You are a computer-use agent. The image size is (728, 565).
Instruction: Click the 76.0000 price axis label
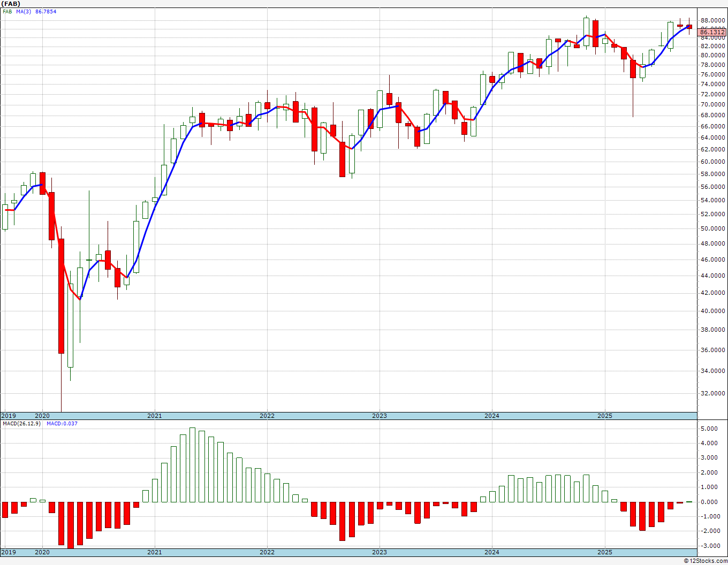coord(713,74)
